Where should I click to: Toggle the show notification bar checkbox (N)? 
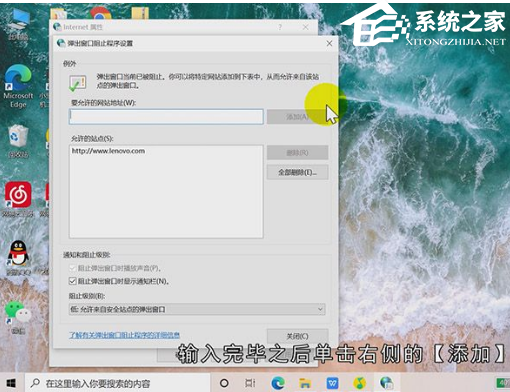72,281
